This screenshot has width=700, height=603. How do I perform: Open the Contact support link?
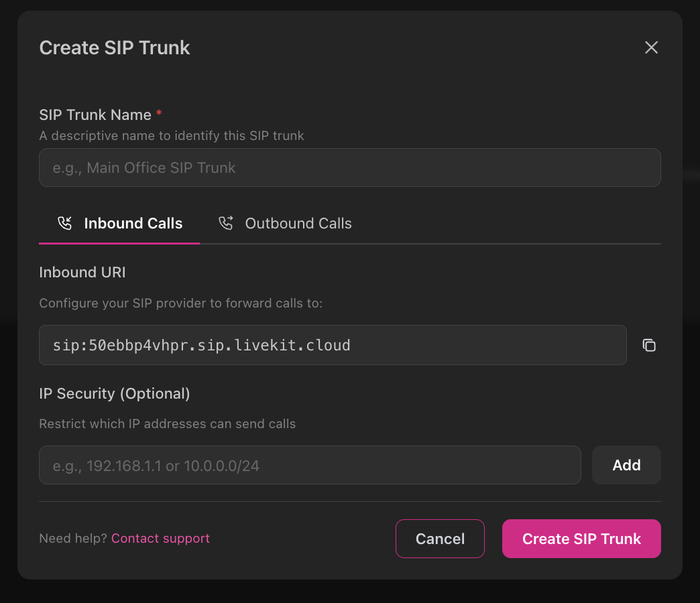pos(160,538)
